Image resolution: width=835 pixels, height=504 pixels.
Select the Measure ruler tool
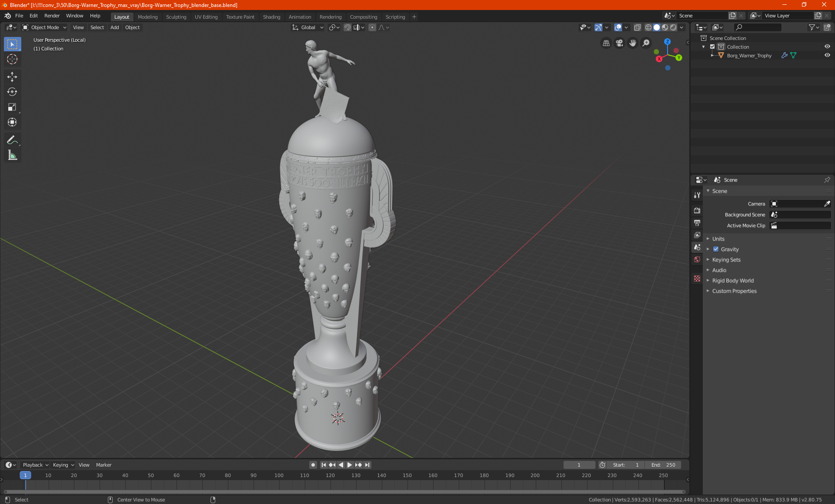[x=12, y=155]
